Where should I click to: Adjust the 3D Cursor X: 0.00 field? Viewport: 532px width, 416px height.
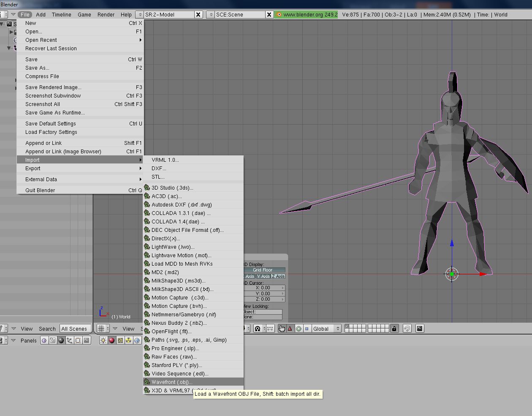pos(264,288)
